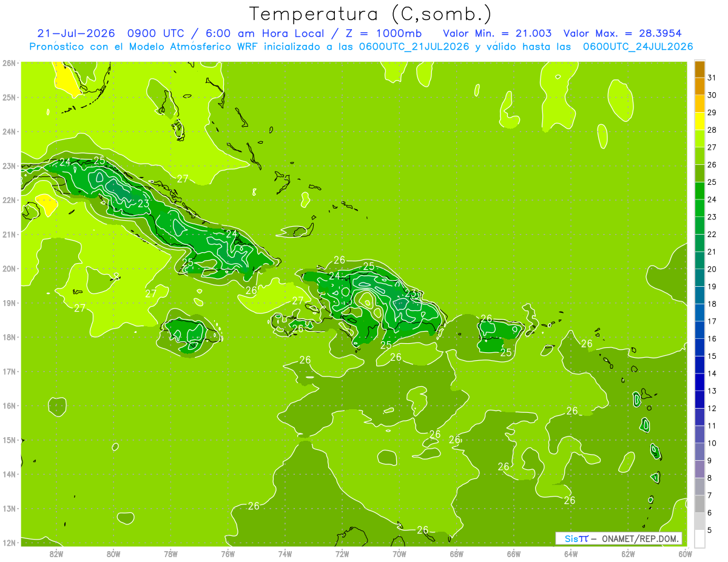The height and width of the screenshot is (562, 728).
Task: Click color scale value "16"
Action: pyautogui.click(x=712, y=338)
